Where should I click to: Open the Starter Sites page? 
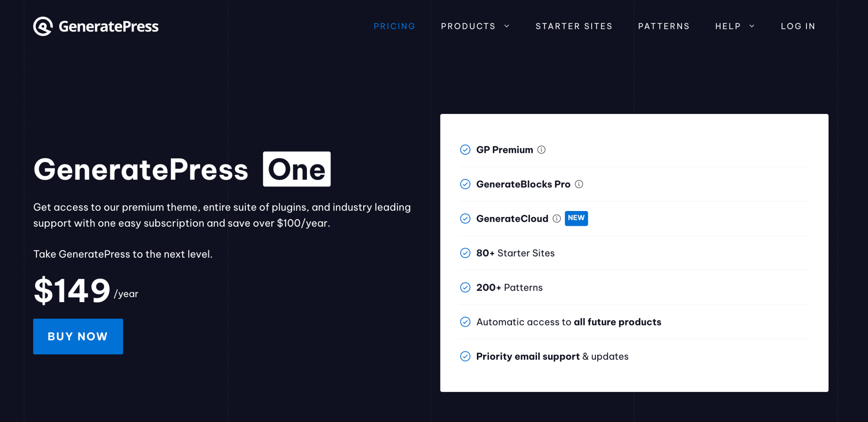point(574,26)
